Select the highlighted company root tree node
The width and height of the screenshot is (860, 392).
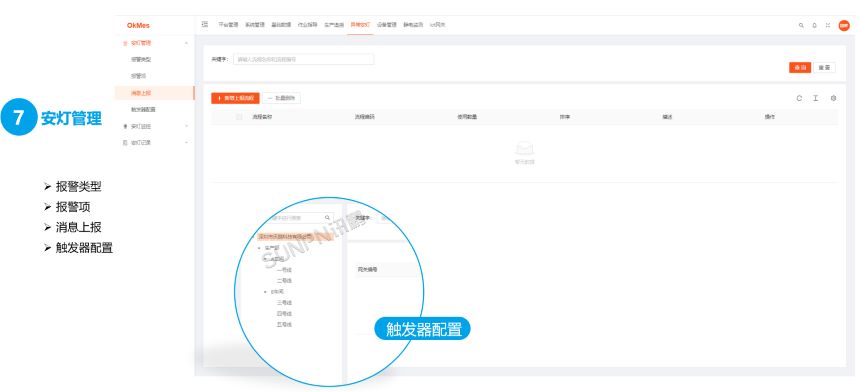click(x=295, y=237)
